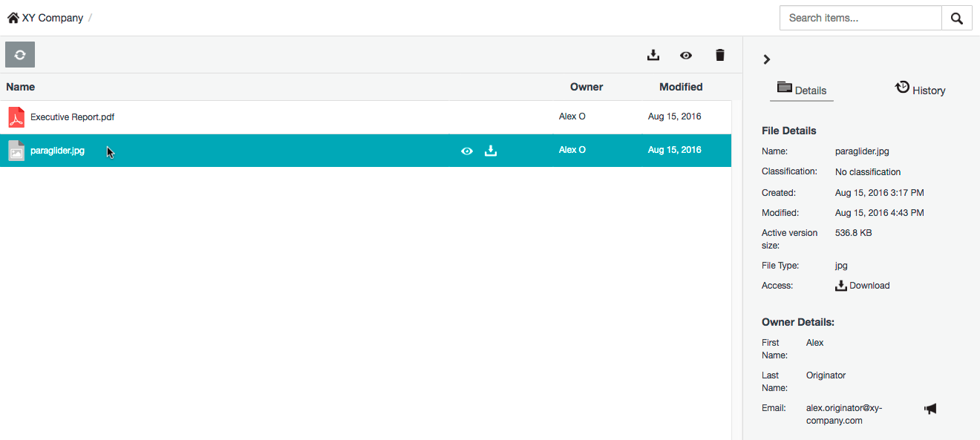Viewport: 980px width, 440px height.
Task: Switch to the History tab
Action: [x=920, y=90]
